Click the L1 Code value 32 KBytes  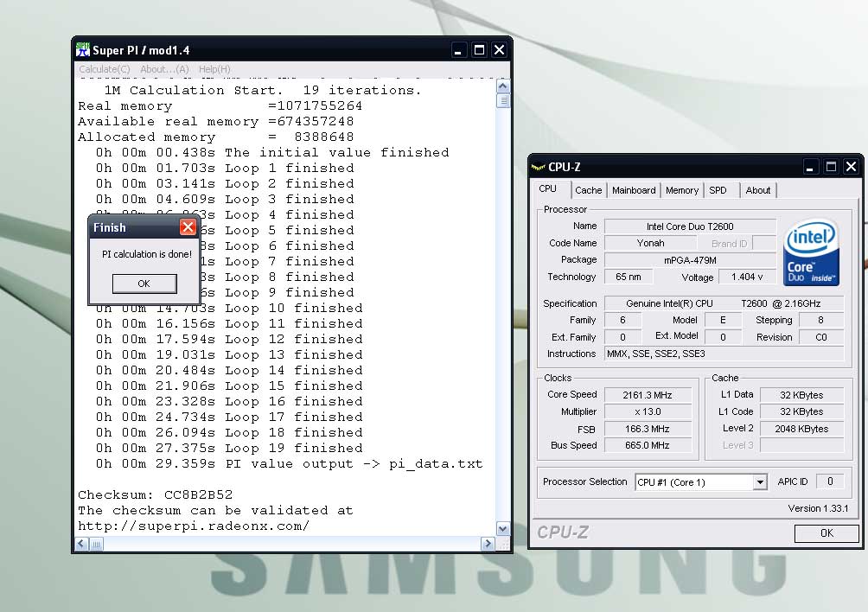[801, 411]
